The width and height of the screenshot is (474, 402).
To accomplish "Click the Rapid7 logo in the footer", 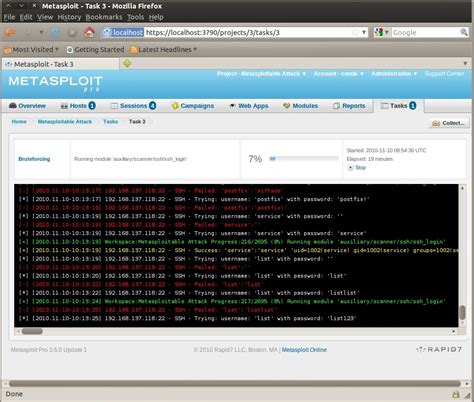I will (x=439, y=349).
